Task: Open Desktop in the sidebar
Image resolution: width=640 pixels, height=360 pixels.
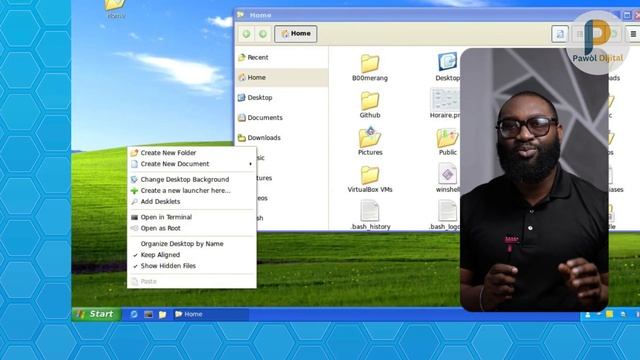Action: point(282,98)
